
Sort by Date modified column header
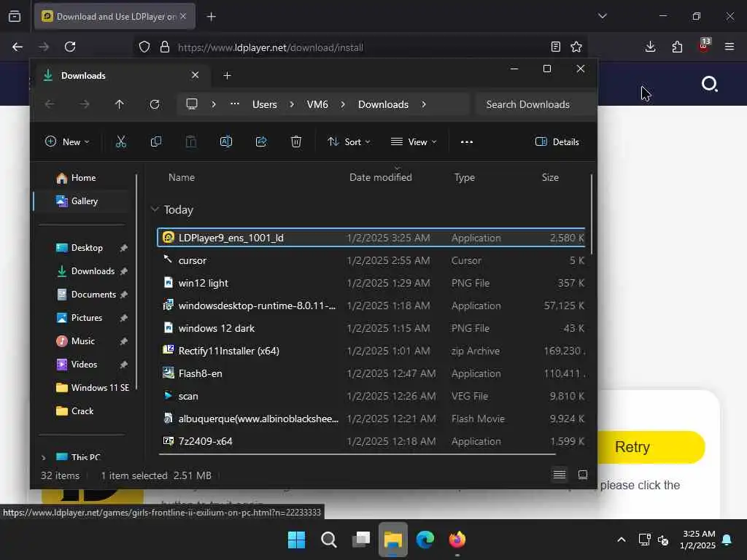click(x=381, y=177)
